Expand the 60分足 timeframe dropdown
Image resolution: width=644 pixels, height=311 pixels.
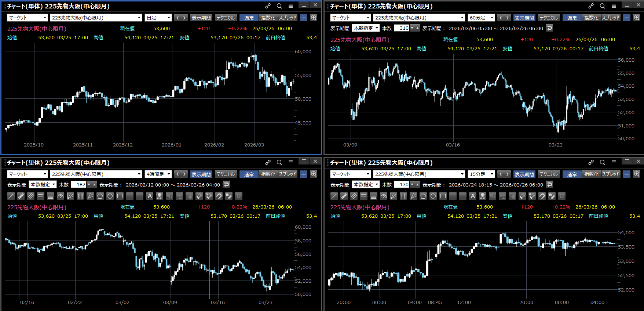pyautogui.click(x=481, y=18)
